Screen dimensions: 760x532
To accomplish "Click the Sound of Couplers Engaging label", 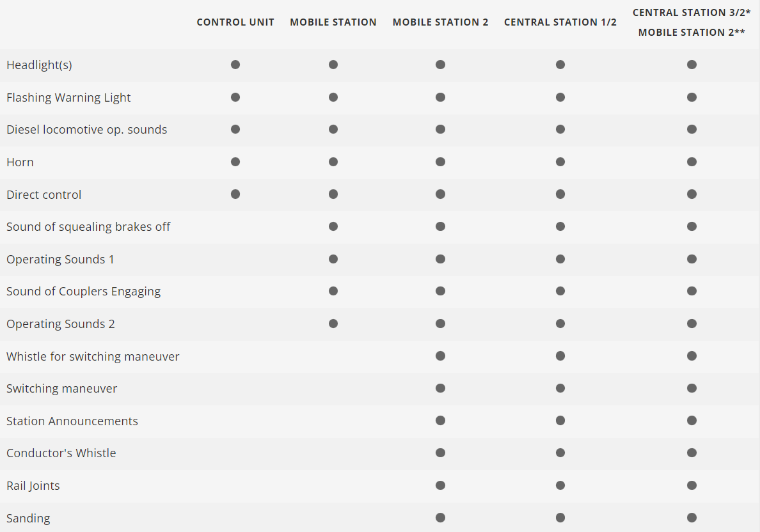I will tap(83, 292).
